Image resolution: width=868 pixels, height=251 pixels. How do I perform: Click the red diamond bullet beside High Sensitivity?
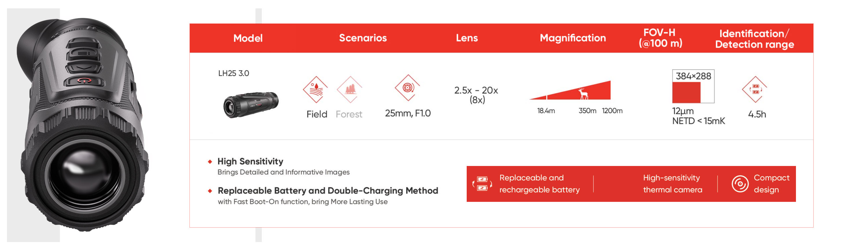[210, 162]
